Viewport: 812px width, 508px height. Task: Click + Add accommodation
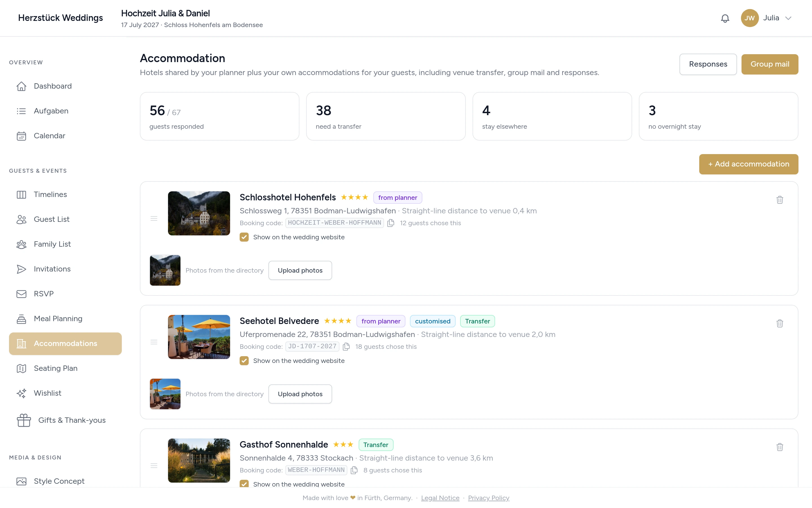tap(749, 164)
